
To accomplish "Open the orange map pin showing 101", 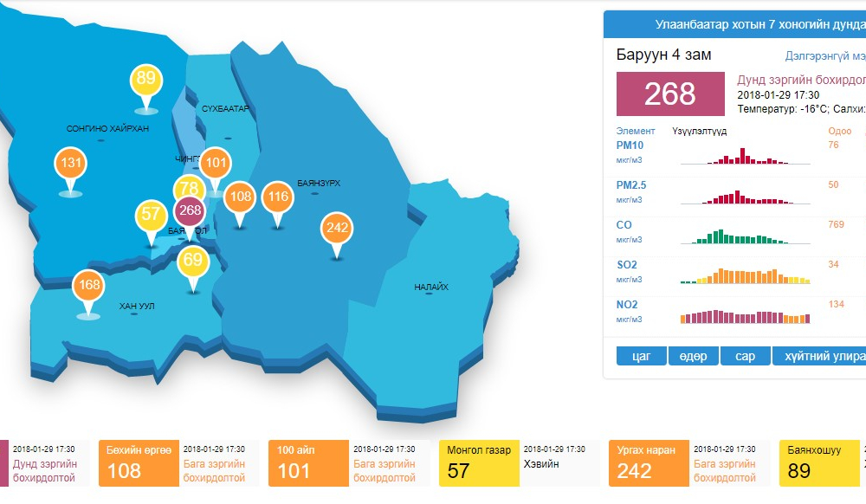I will coord(216,165).
